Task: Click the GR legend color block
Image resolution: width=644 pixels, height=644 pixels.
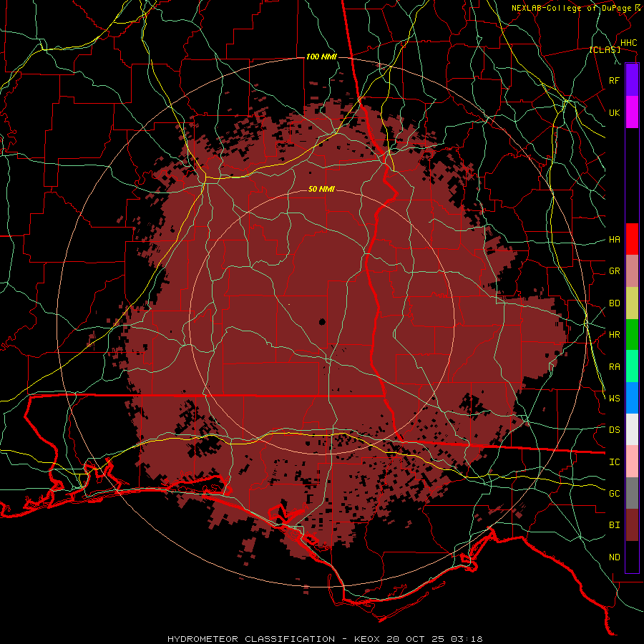Action: click(x=632, y=271)
